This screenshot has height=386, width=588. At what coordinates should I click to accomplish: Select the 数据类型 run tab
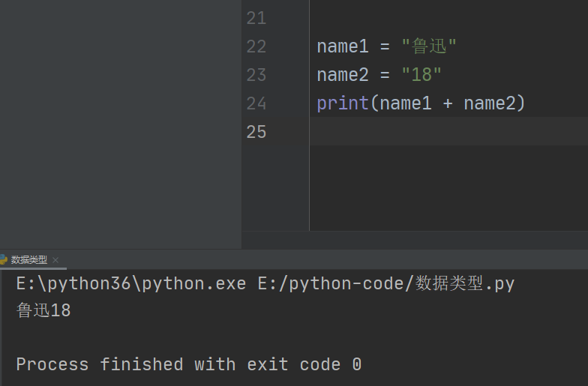point(28,260)
